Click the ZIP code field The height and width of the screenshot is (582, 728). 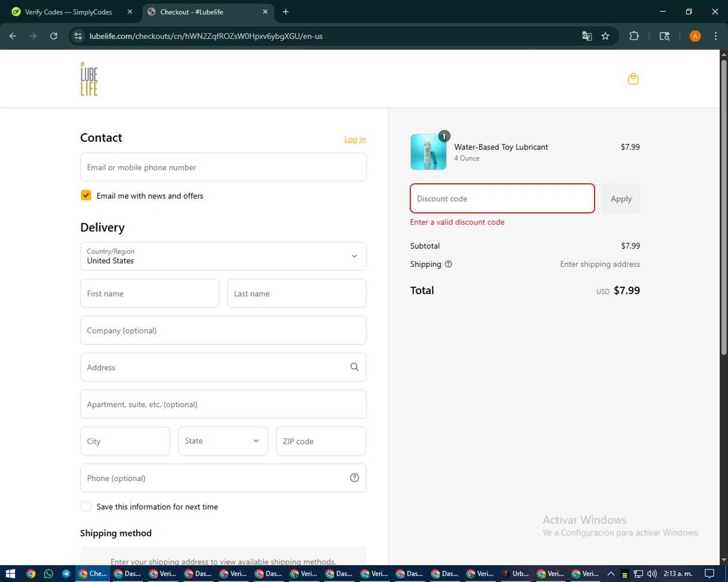tap(321, 441)
